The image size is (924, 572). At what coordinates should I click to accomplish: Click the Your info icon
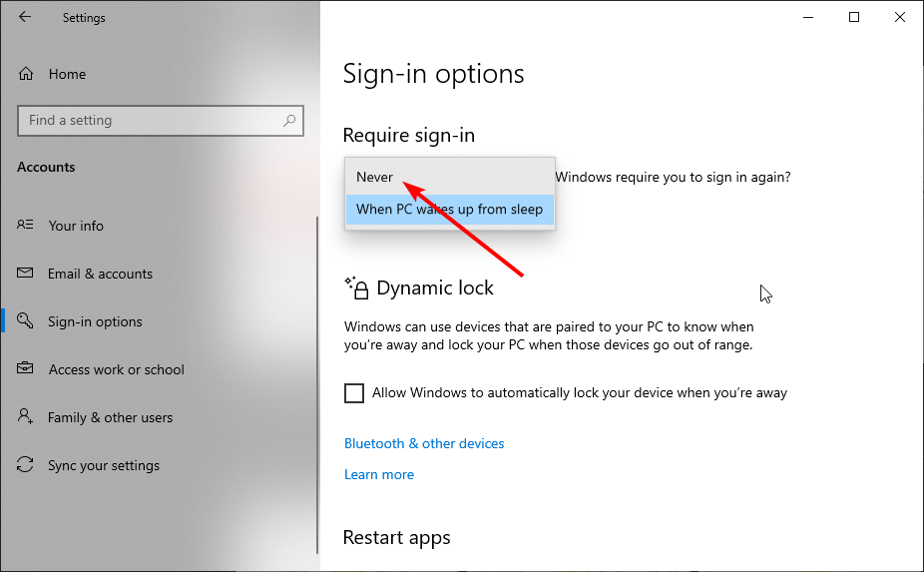(x=26, y=226)
